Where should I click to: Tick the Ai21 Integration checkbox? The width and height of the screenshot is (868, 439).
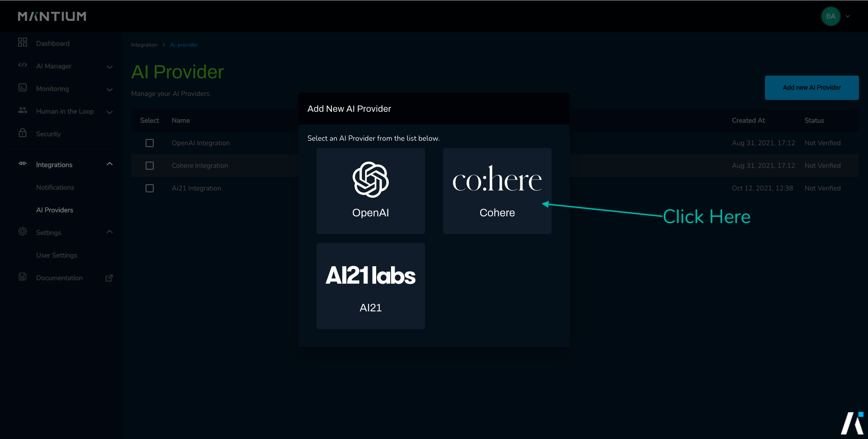(x=150, y=188)
